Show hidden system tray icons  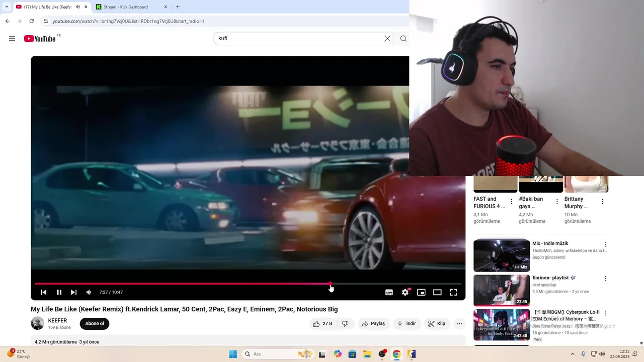point(572,354)
